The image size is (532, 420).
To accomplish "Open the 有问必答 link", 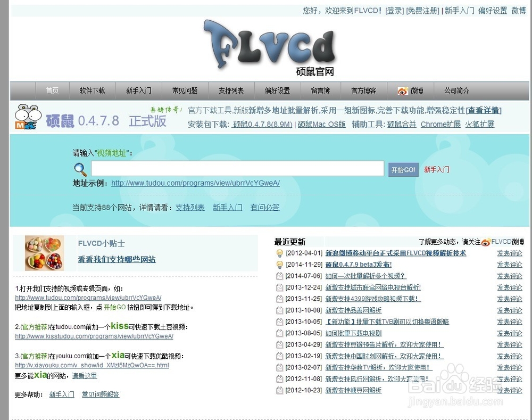I will point(265,208).
